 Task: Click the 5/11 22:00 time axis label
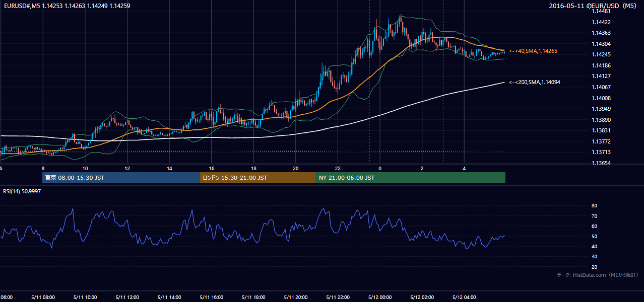coord(338,297)
